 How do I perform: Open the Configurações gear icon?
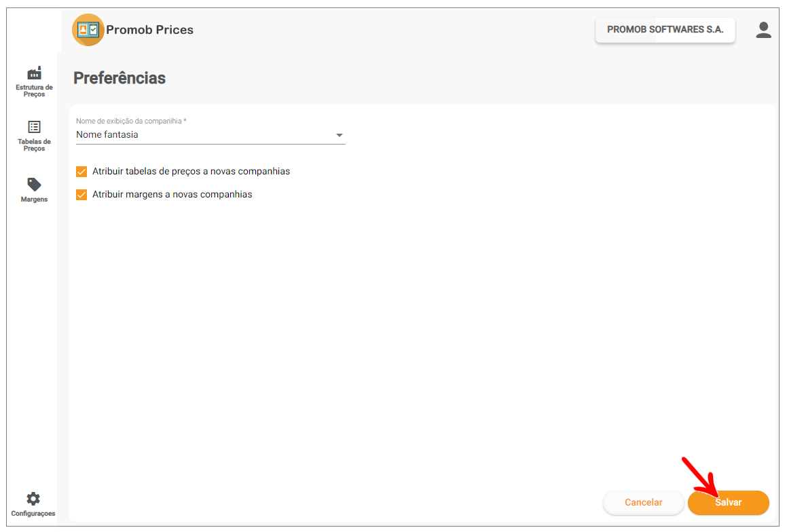(33, 499)
